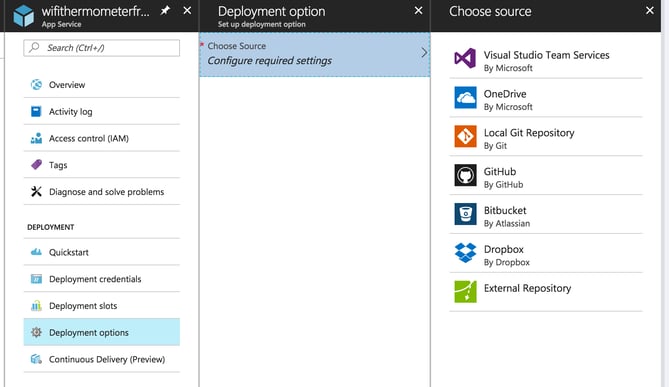Click the Access control (IAM) icon
Image resolution: width=669 pixels, height=387 pixels.
click(36, 138)
